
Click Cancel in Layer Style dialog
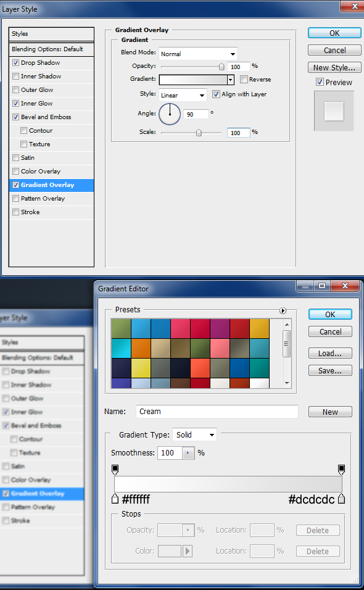[334, 51]
